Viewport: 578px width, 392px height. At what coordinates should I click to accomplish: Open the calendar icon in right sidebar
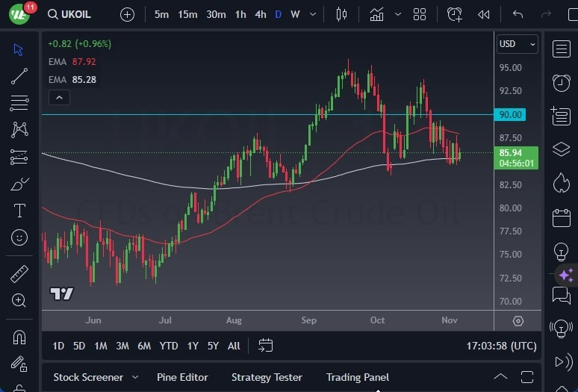click(x=562, y=217)
